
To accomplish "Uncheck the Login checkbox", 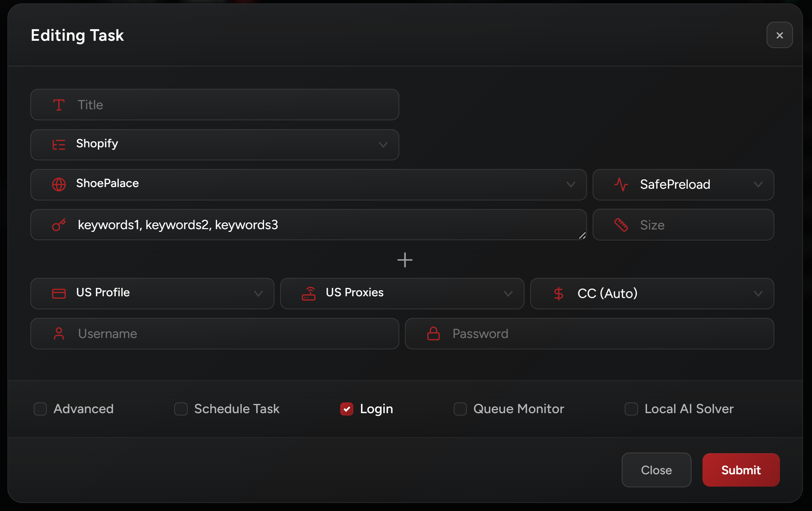I will [347, 409].
